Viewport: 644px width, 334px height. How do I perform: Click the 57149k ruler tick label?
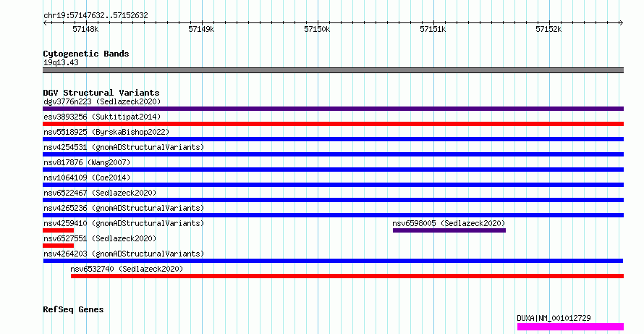pos(201,29)
